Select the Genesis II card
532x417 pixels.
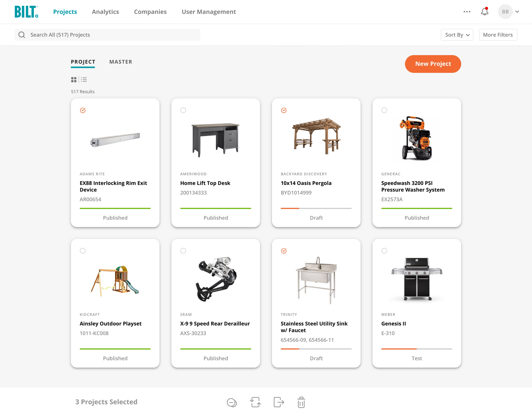pos(384,251)
